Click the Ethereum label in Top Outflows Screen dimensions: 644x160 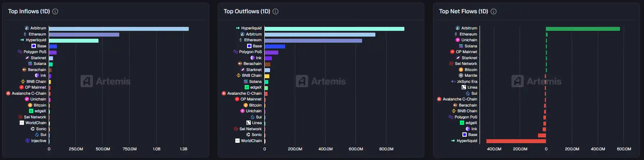[253, 40]
